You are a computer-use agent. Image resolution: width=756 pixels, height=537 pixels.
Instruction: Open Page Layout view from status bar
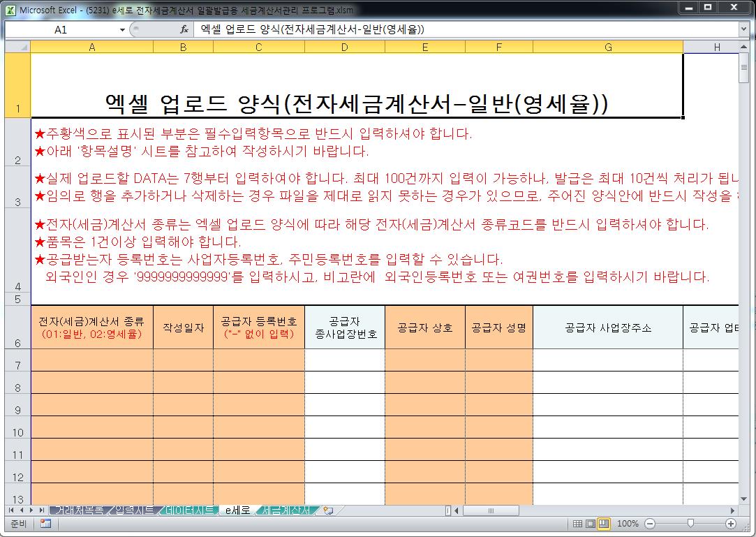(590, 523)
